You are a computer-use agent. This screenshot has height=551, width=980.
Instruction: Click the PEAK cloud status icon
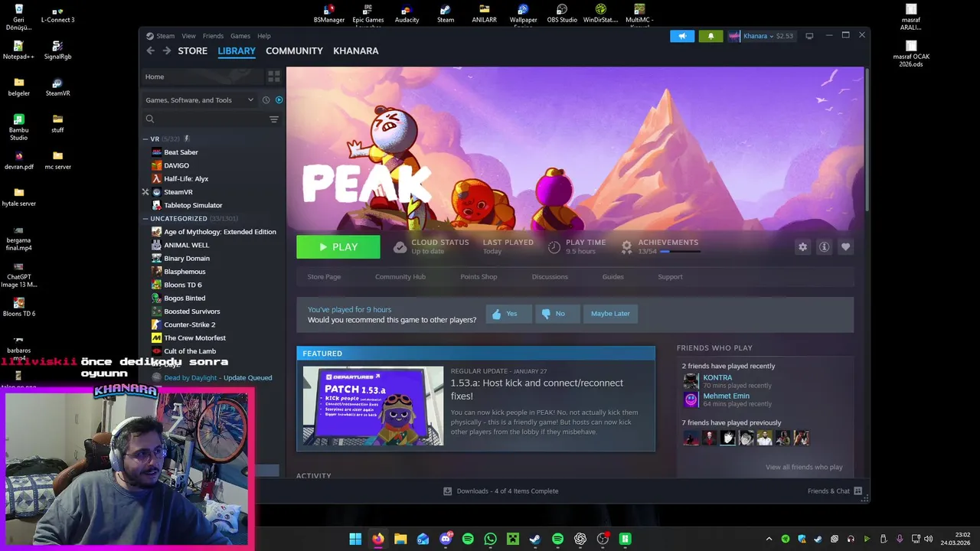point(400,246)
